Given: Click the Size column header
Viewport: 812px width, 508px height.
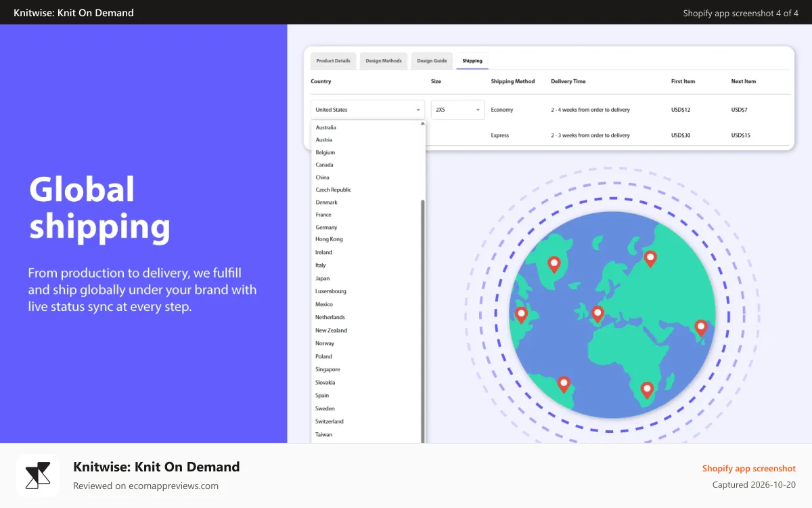Looking at the screenshot, I should tap(436, 81).
